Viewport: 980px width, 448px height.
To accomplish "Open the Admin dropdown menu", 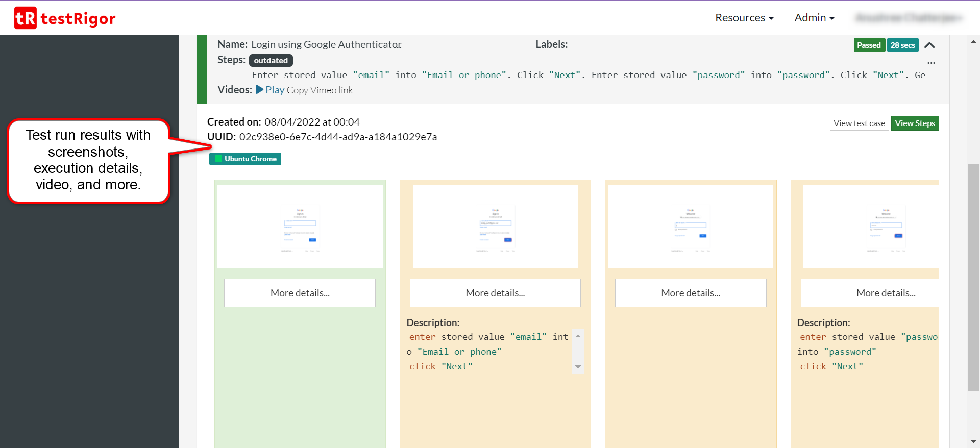I will [x=814, y=18].
